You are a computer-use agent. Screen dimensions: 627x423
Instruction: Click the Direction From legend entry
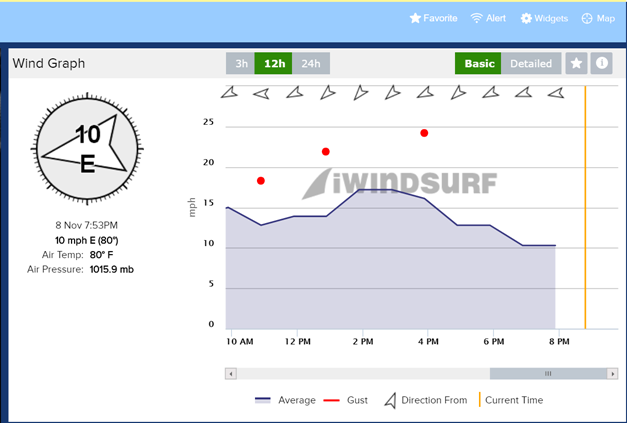coord(425,400)
